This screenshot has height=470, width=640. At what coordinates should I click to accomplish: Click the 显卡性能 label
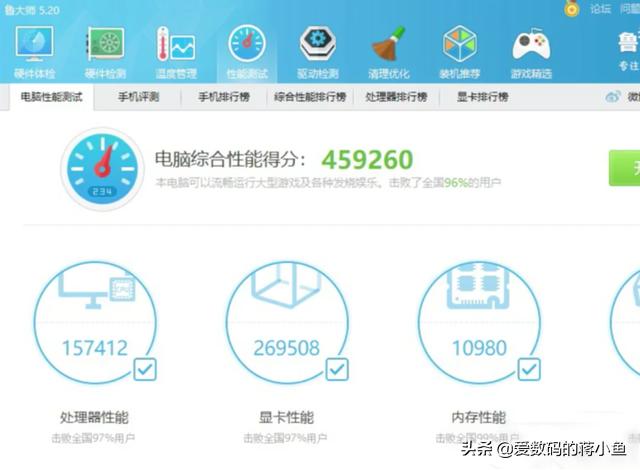pyautogui.click(x=286, y=417)
